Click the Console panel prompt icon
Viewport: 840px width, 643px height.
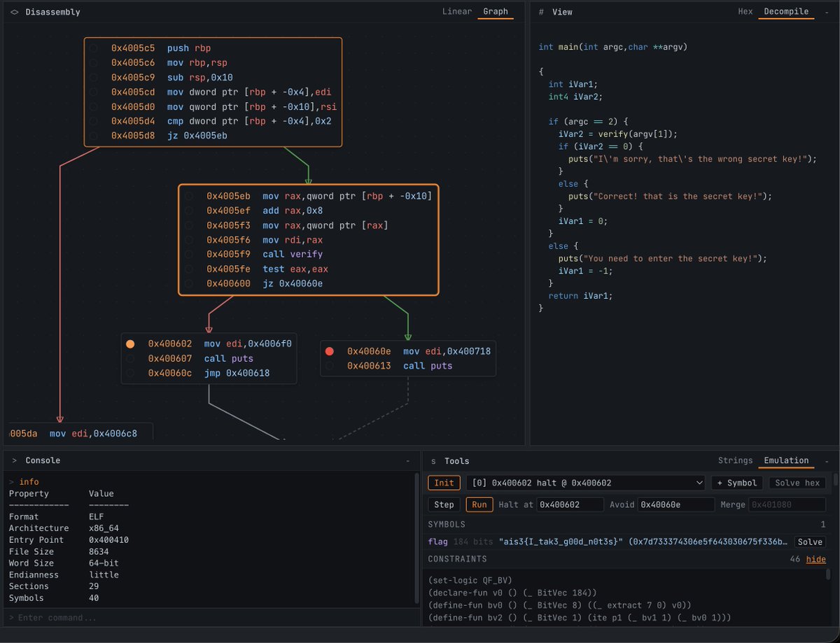tap(14, 460)
